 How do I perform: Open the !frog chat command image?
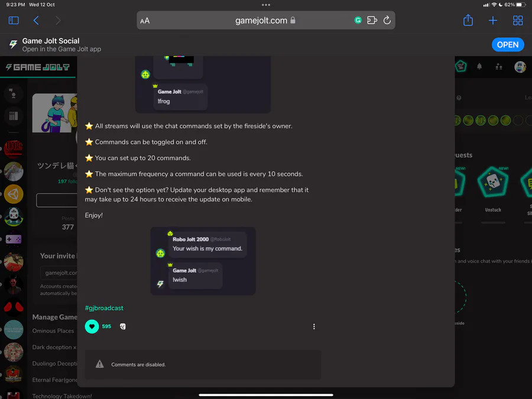click(203, 85)
